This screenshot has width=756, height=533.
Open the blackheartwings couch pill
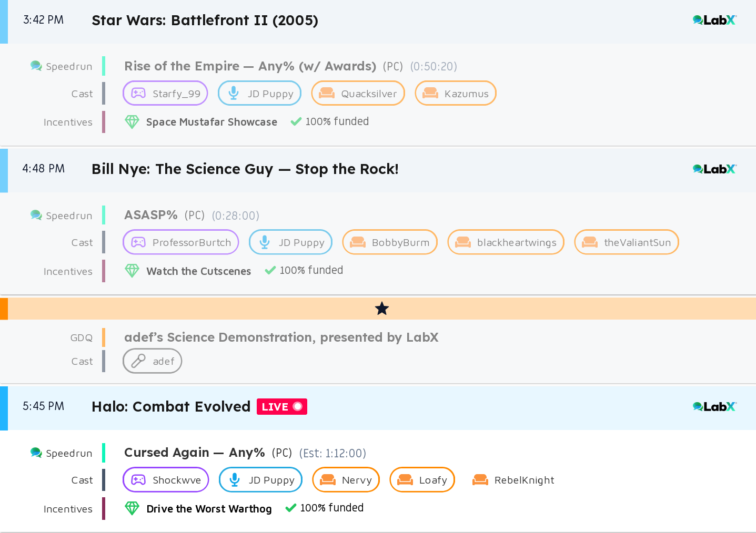click(x=506, y=242)
